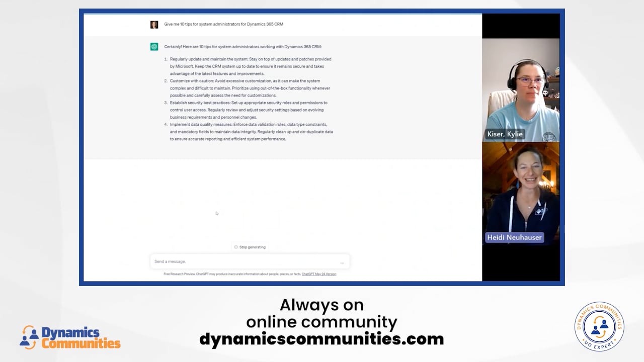Click the Stop generating button
Viewport: 644px width, 362px height.
pos(250,247)
